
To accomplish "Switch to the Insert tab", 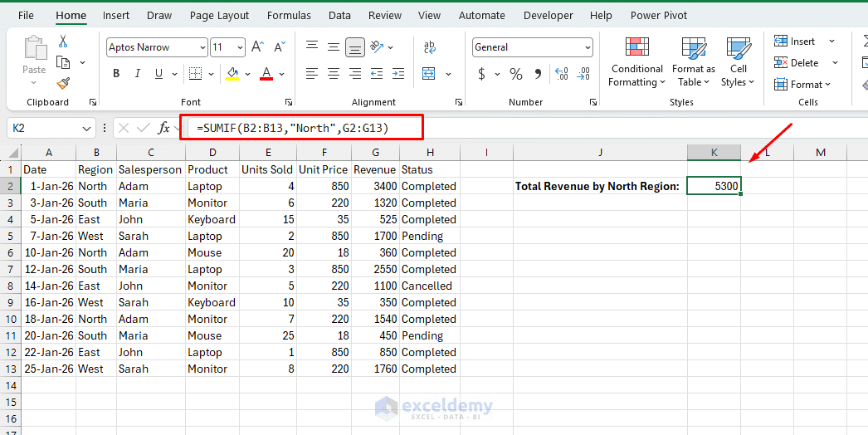I will (116, 16).
